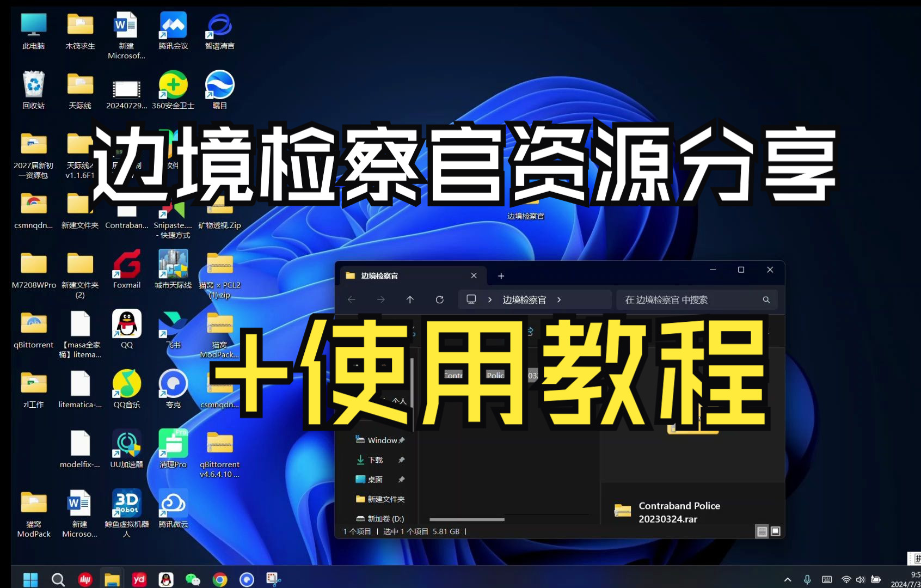Screen dimensions: 921x588
Task: Go forward in File Explorer
Action: (x=381, y=299)
